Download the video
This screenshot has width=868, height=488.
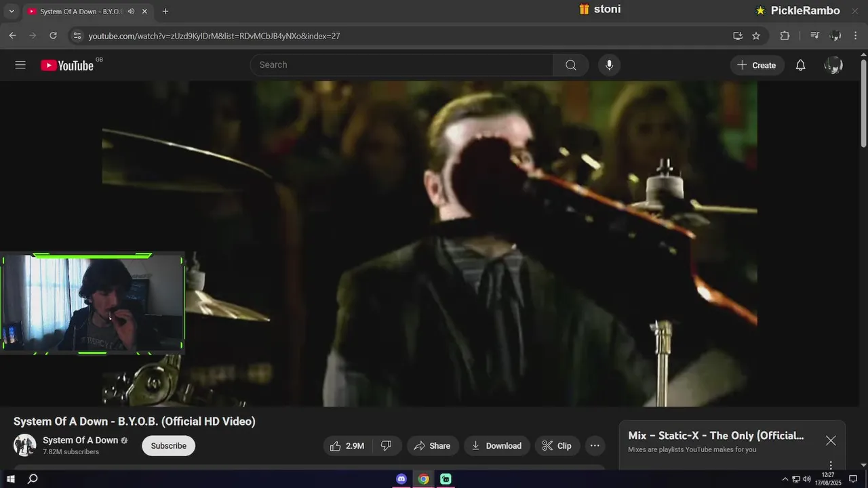click(x=497, y=446)
